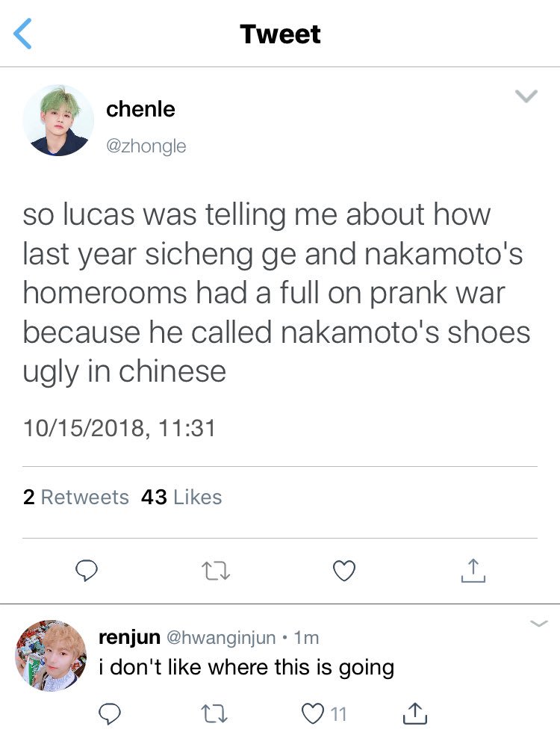Open chenle's profile picture
Screen dimensions: 560x741
click(58, 120)
